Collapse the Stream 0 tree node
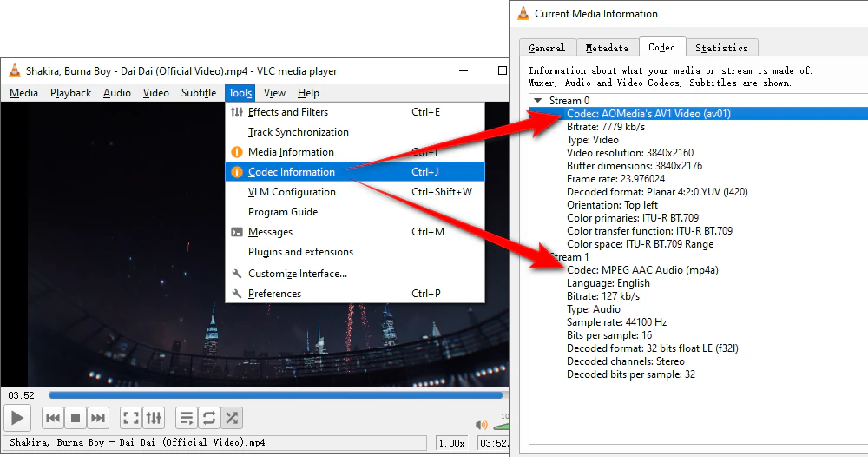This screenshot has height=457, width=868. tap(537, 100)
